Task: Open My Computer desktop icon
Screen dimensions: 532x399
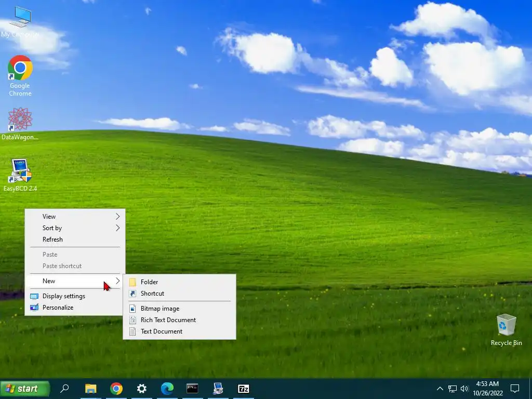Action: pyautogui.click(x=20, y=22)
